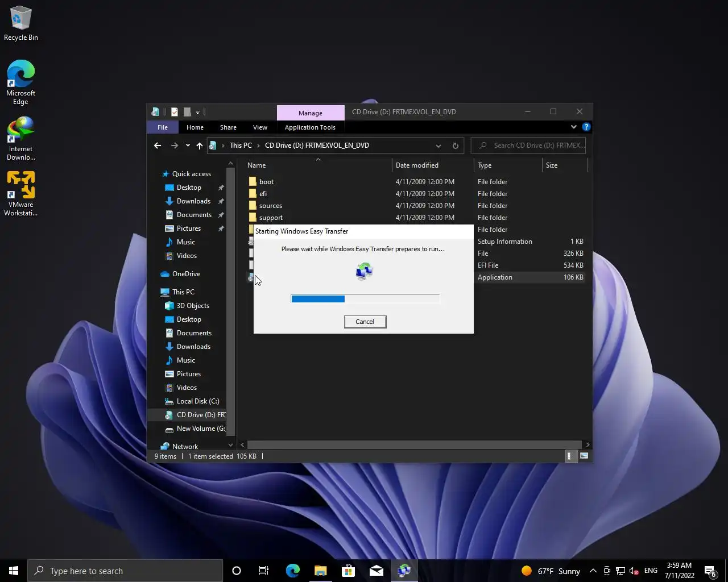
Task: Sort files by Type column header
Action: coord(485,165)
